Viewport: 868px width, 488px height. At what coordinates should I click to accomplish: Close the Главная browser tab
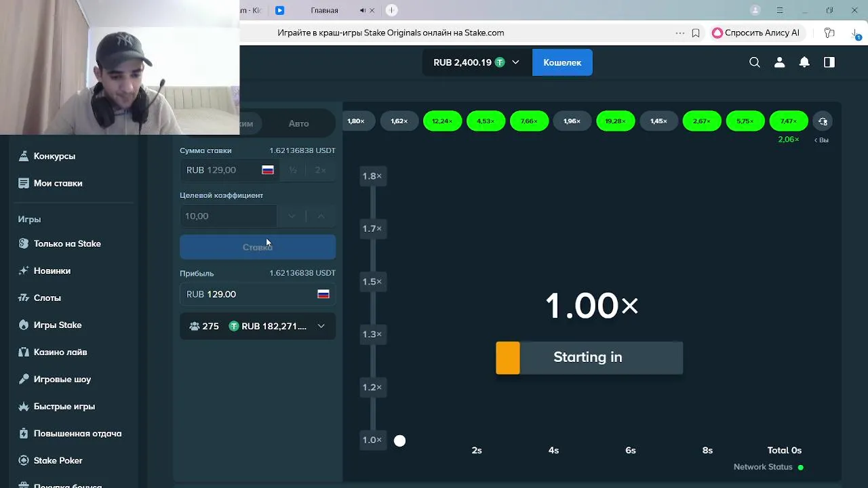pos(372,10)
